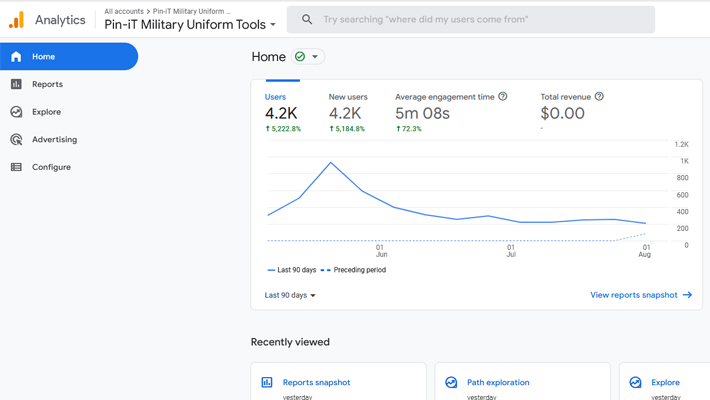Open help icon beside Total revenue

pos(599,96)
